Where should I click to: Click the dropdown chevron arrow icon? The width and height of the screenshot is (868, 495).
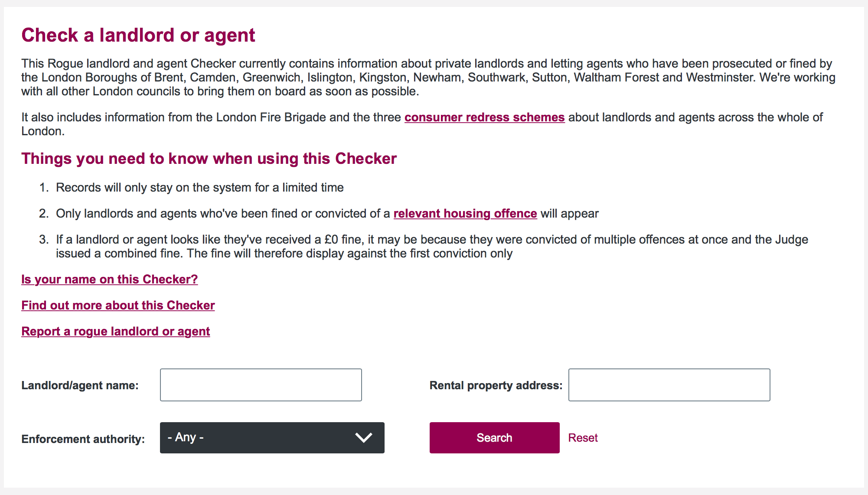pos(363,438)
